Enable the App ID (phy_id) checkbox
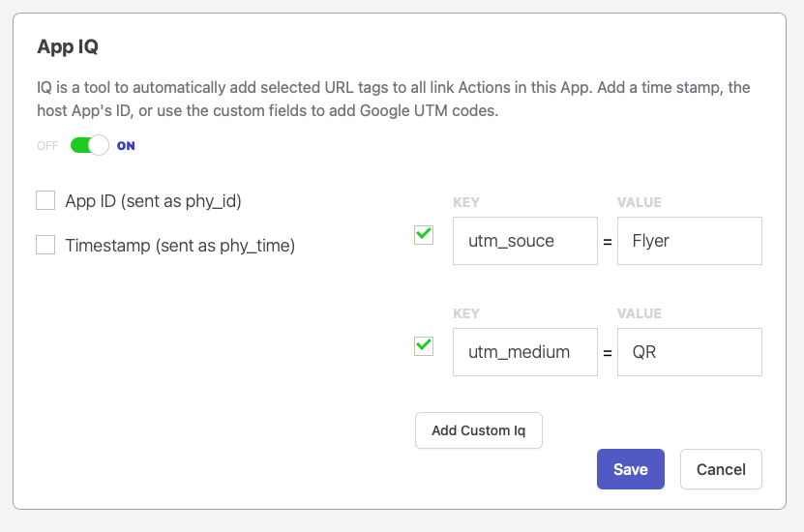Image resolution: width=804 pixels, height=532 pixels. 45,200
